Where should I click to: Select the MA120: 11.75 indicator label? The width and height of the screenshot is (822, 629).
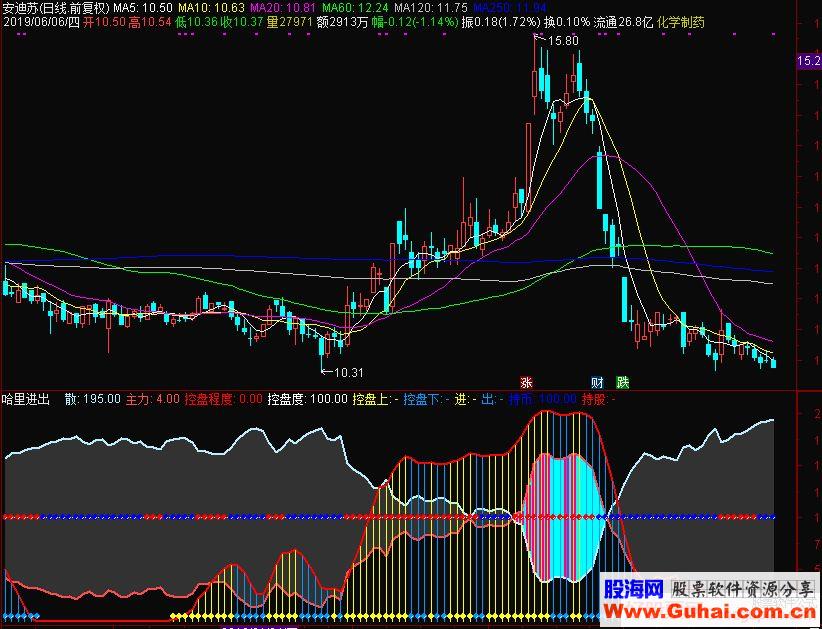click(431, 8)
